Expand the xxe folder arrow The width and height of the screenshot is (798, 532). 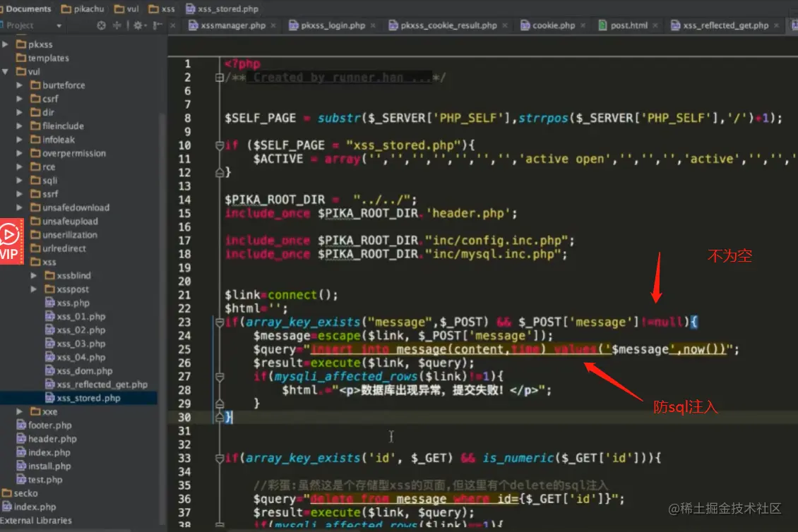pyautogui.click(x=19, y=411)
